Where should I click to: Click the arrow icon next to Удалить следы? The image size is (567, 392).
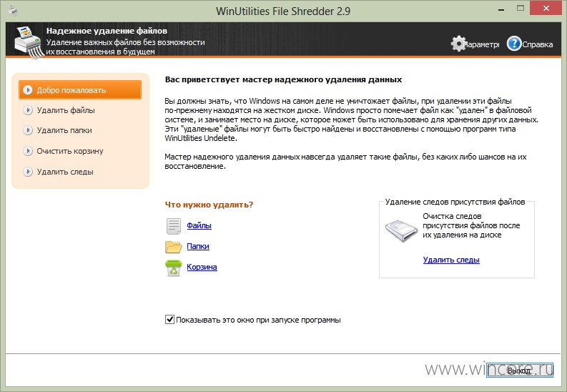click(28, 172)
